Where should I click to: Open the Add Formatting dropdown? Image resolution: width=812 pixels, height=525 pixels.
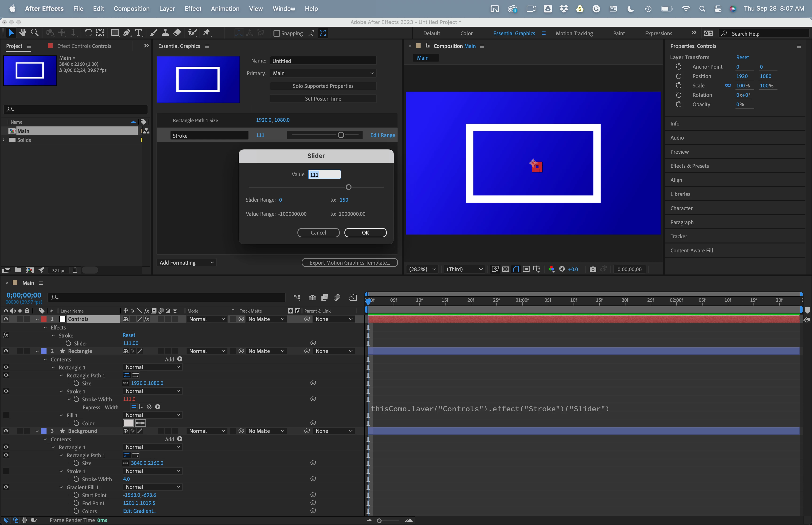(186, 262)
